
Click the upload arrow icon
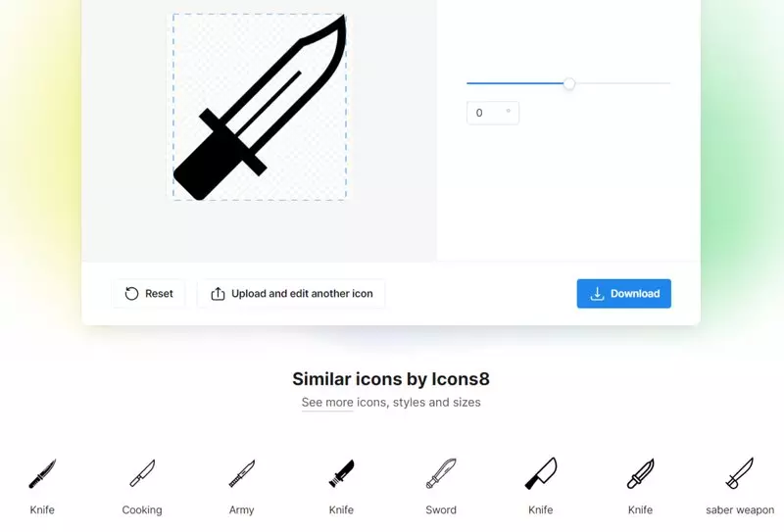tap(218, 294)
